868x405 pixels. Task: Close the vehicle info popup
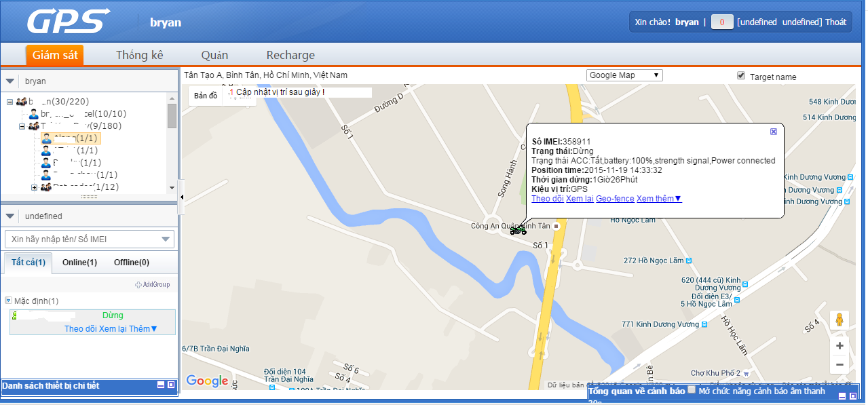coord(774,132)
